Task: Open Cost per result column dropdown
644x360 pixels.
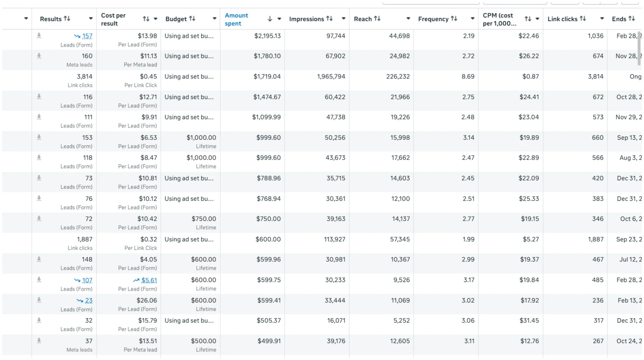Action: click(x=156, y=19)
